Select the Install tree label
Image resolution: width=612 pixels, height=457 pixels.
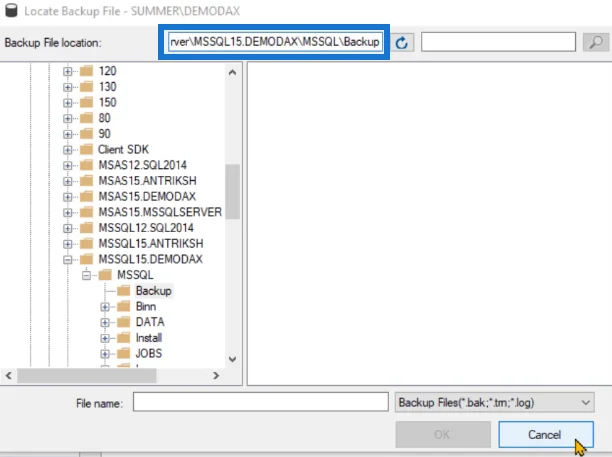(x=149, y=338)
